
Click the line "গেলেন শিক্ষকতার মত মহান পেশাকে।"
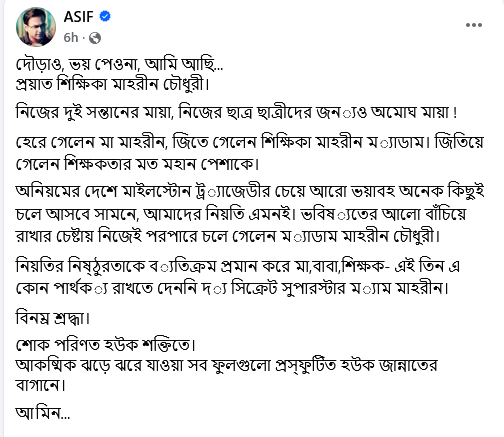coord(137,164)
